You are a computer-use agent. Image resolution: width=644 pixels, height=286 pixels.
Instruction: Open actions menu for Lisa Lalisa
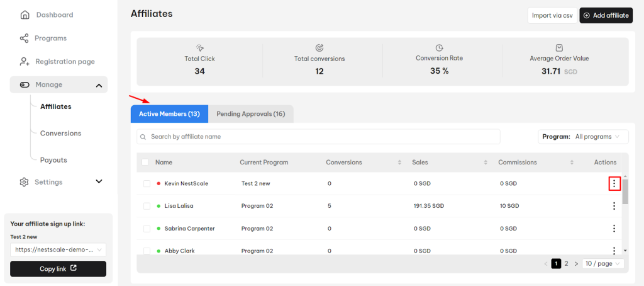pos(614,206)
